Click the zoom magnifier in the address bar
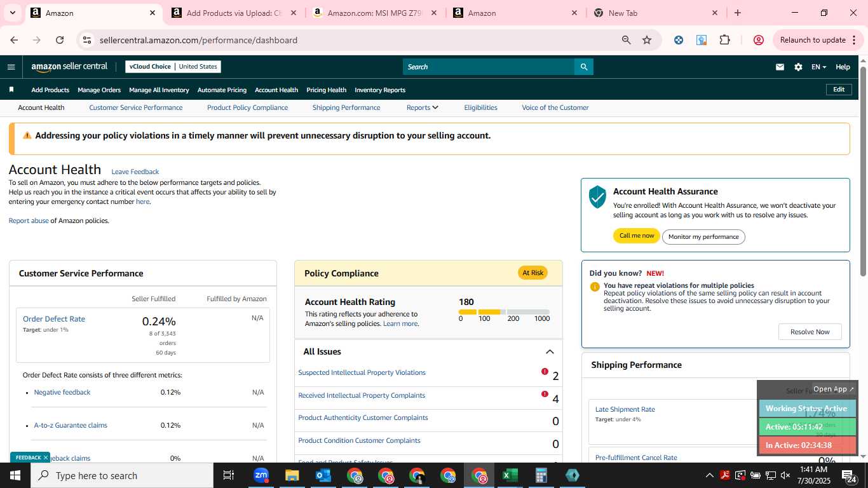Viewport: 868px width, 488px height. click(x=627, y=40)
